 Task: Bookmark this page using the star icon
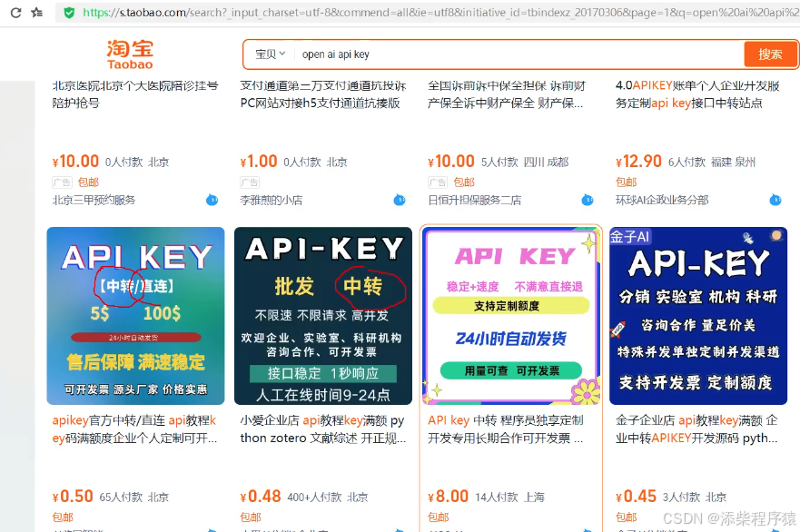[x=36, y=12]
